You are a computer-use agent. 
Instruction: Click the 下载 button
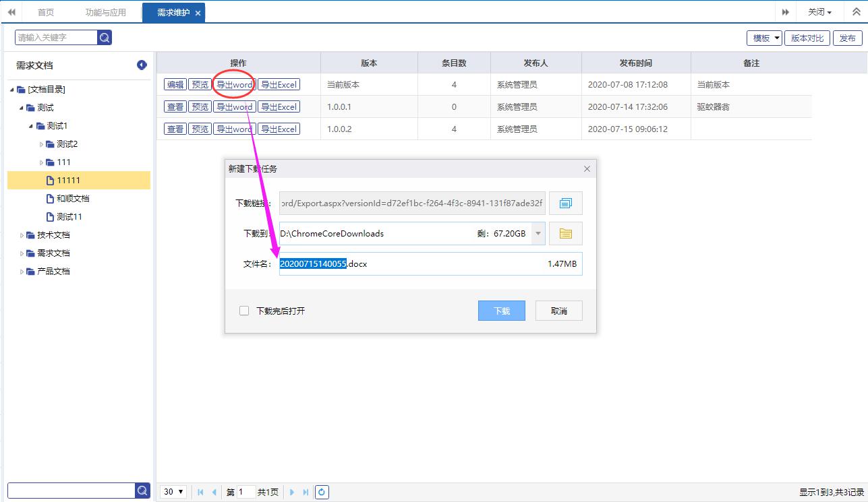[x=501, y=311]
